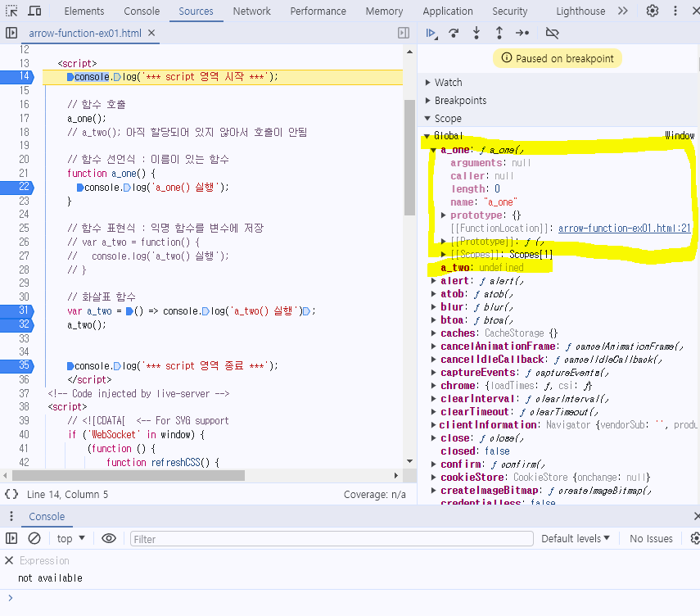Select the a_two undefined scope entry
This screenshot has height=616, width=700.
[481, 268]
